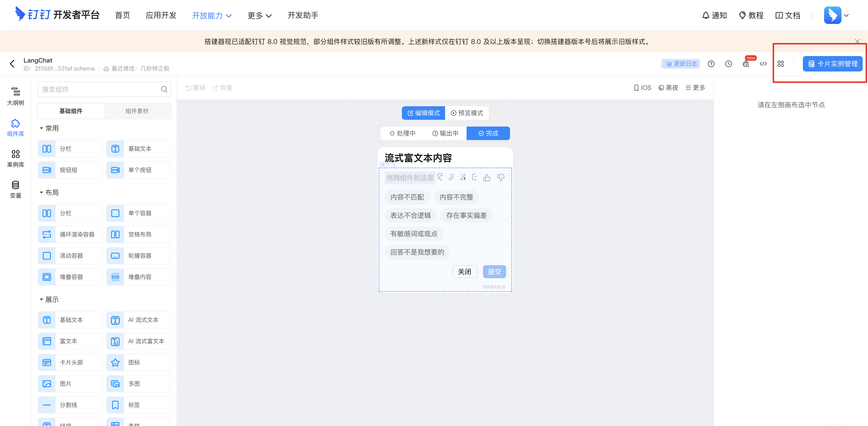
Task: Collapse the 布局 layout section
Action: [x=41, y=192]
